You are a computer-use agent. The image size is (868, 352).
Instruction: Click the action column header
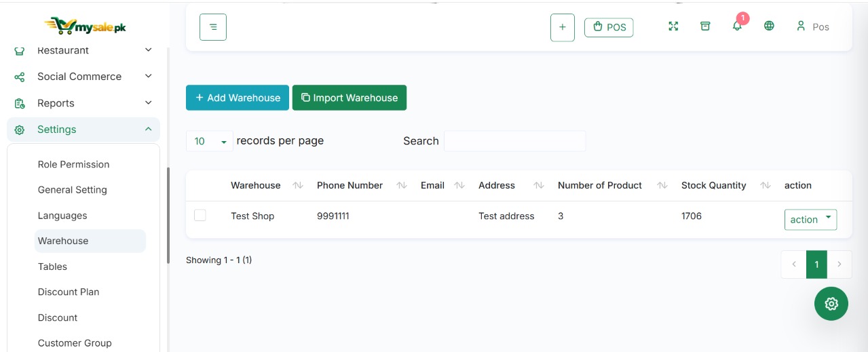coord(798,185)
